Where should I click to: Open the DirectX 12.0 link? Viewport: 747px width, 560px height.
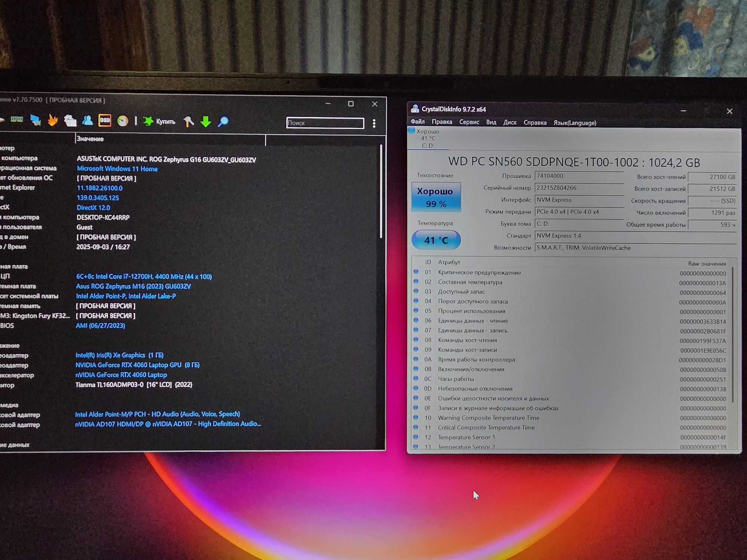(93, 208)
